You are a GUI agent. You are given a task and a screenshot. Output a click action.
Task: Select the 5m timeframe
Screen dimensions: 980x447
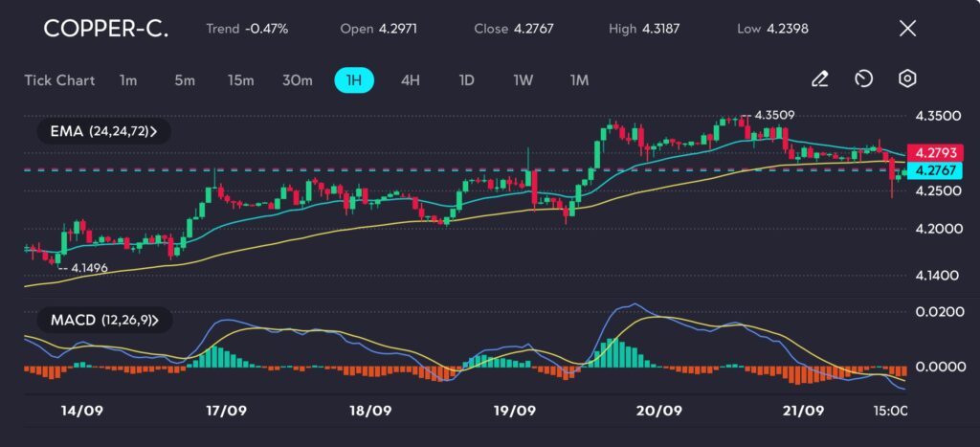point(185,80)
